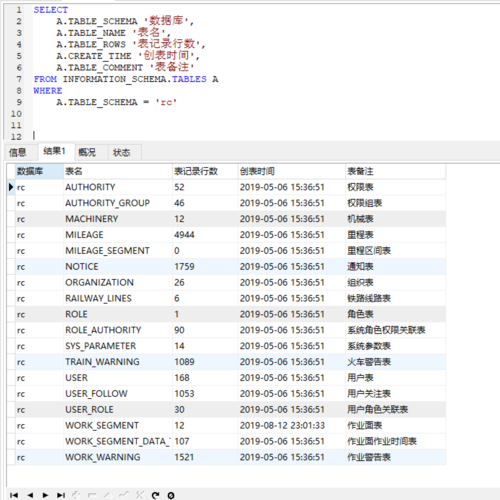This screenshot has width=500, height=500.
Task: Select the WORK_SEGMENT_DATA_ cell
Action: click(x=118, y=441)
